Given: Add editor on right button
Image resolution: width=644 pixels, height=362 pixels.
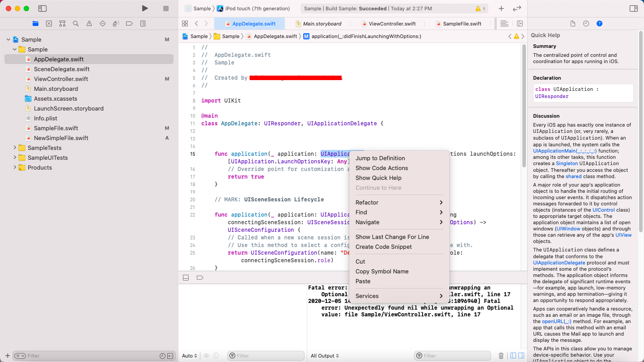Looking at the screenshot, I should tap(520, 23).
